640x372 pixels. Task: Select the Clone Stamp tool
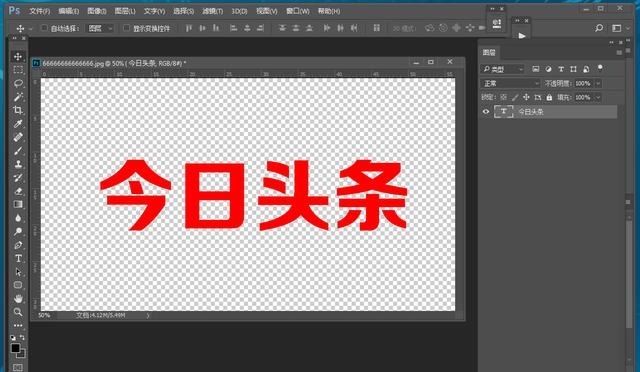tap(18, 164)
